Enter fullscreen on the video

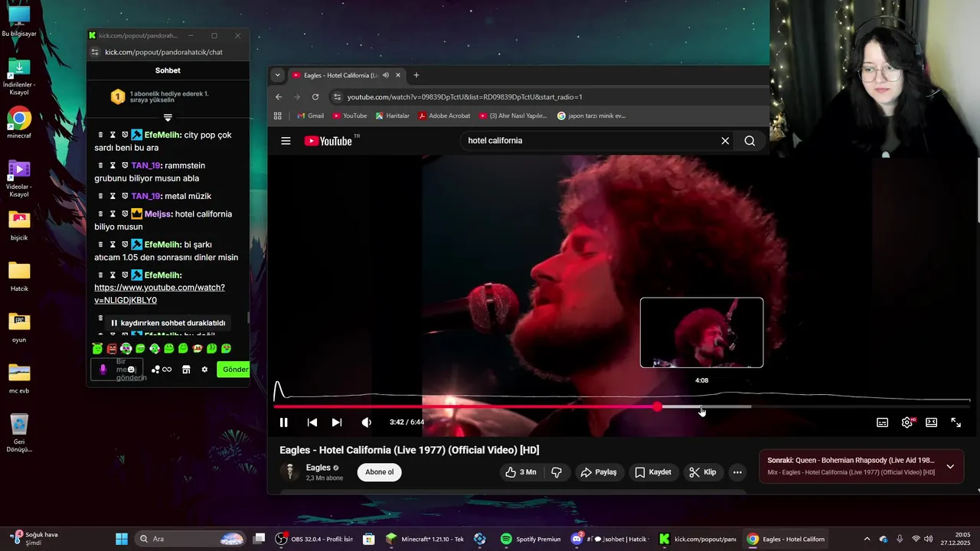pos(955,422)
